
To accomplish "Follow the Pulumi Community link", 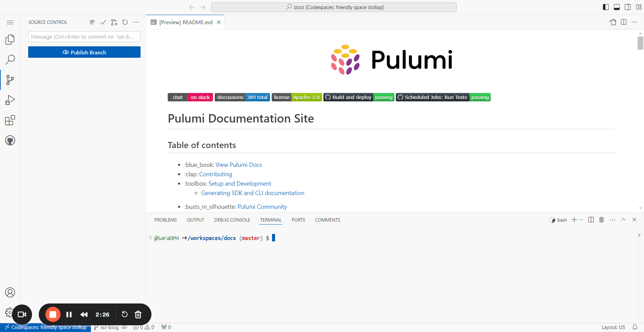I will click(x=262, y=207).
